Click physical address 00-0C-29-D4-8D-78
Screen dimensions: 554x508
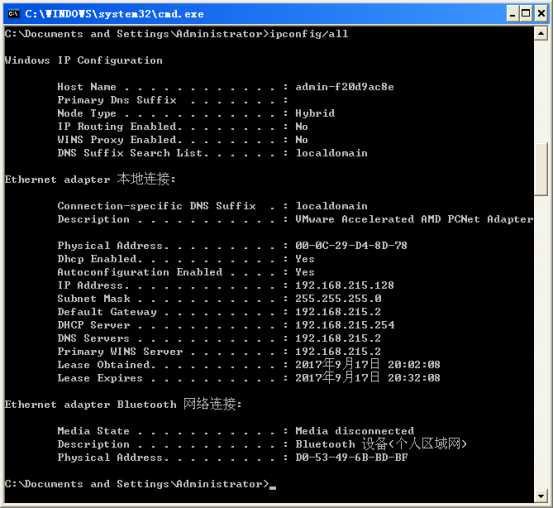tap(352, 246)
